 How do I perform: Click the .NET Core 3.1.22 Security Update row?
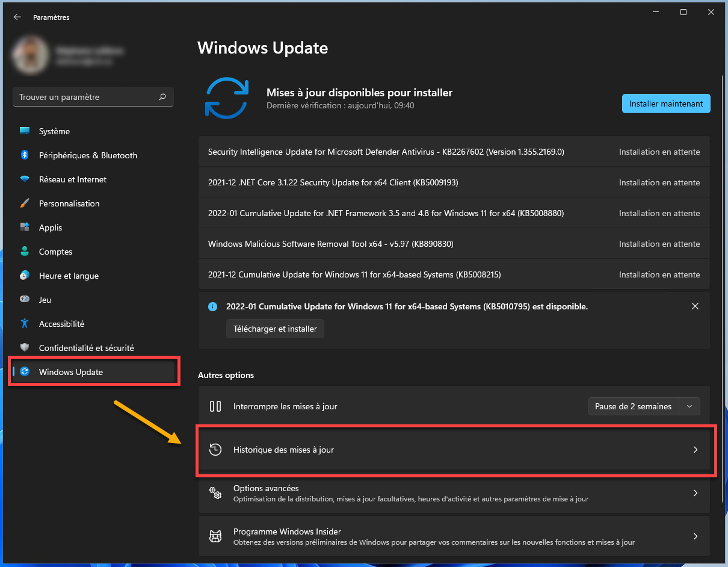pyautogui.click(x=454, y=182)
